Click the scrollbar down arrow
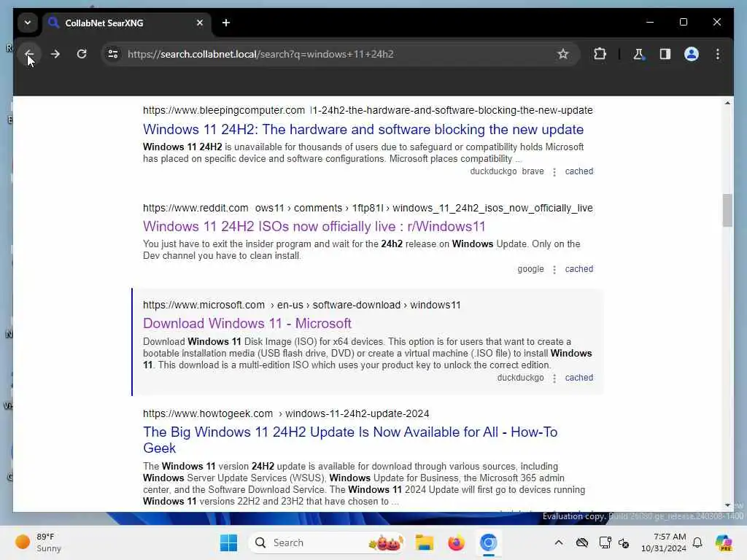 click(x=727, y=505)
